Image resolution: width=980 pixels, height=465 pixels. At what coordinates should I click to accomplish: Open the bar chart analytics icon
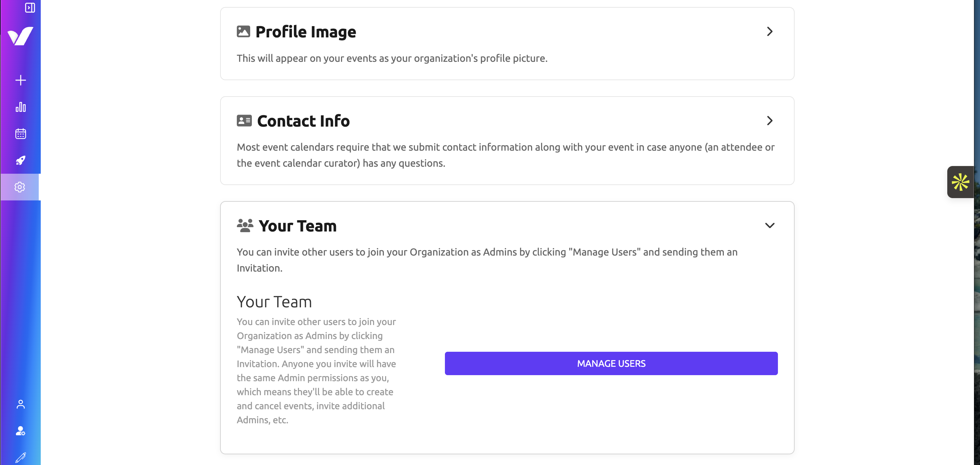(21, 107)
